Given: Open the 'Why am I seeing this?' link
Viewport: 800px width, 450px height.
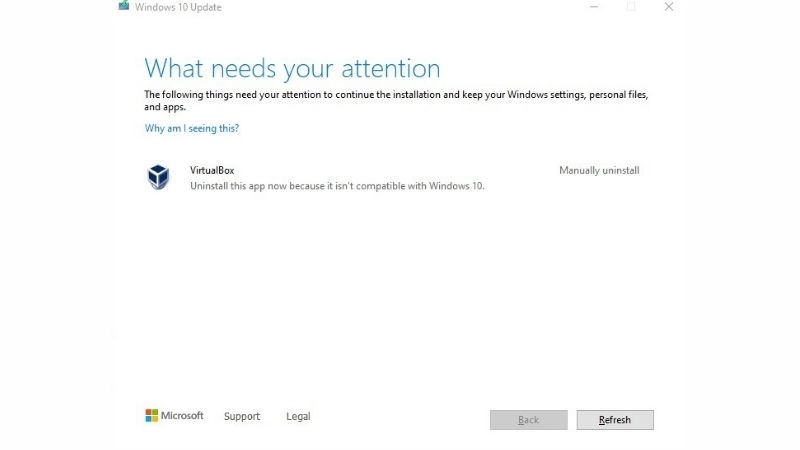Looking at the screenshot, I should [x=191, y=128].
